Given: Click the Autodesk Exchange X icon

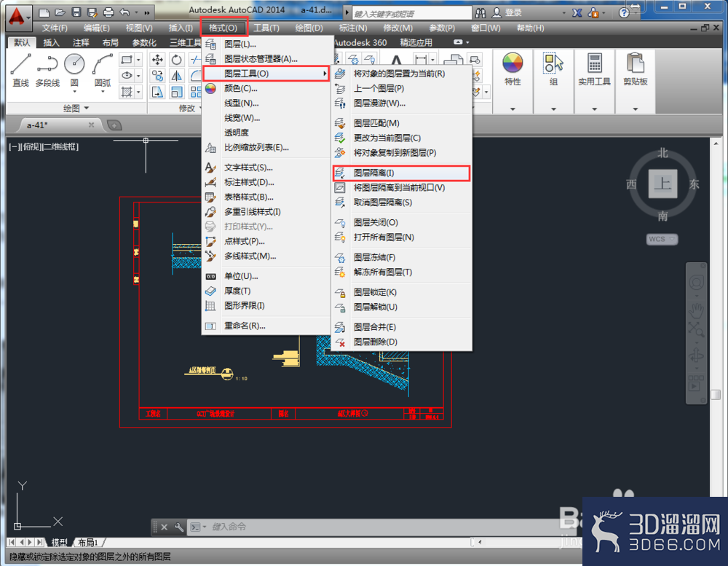Looking at the screenshot, I should point(577,12).
